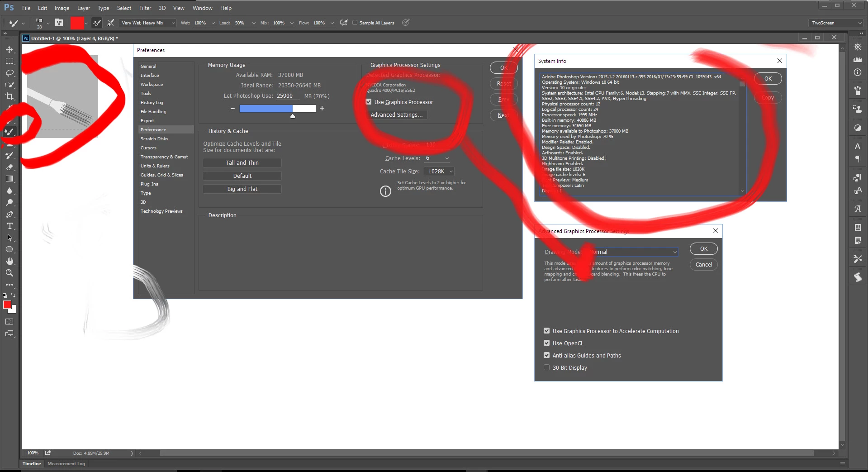This screenshot has height=472, width=868.
Task: Open the Load percentage dropdown arrow
Action: tap(254, 23)
